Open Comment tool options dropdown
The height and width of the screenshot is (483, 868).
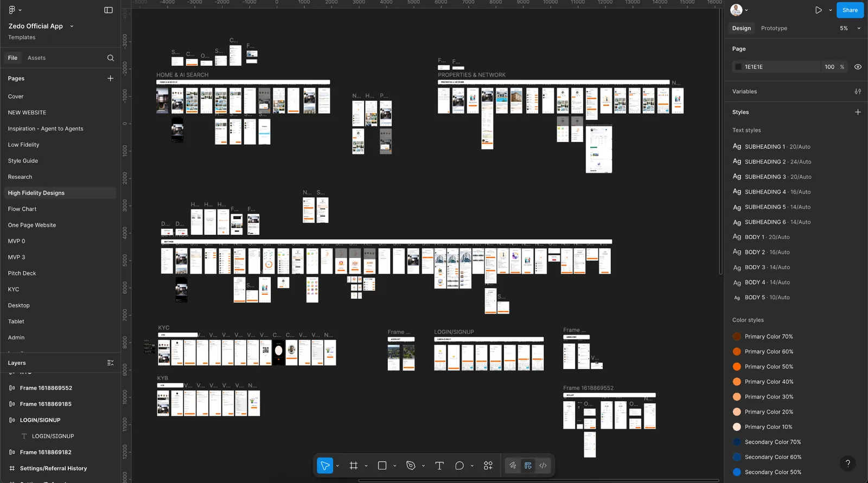(472, 466)
